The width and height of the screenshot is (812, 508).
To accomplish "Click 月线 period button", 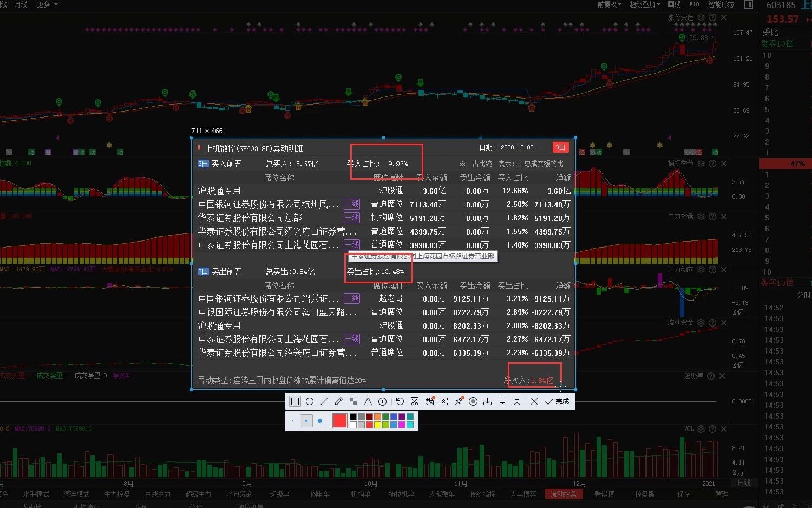I will (21, 4).
